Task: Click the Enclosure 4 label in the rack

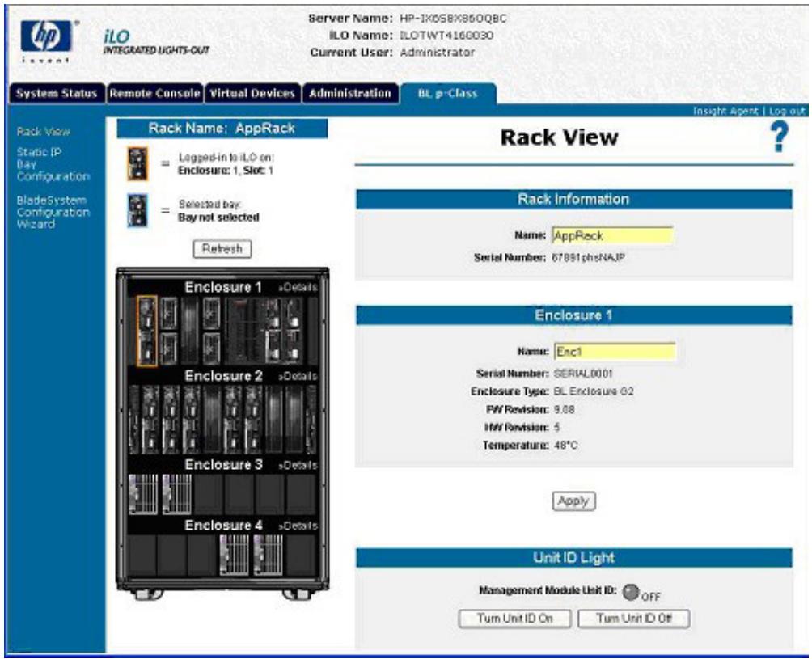Action: click(x=223, y=526)
